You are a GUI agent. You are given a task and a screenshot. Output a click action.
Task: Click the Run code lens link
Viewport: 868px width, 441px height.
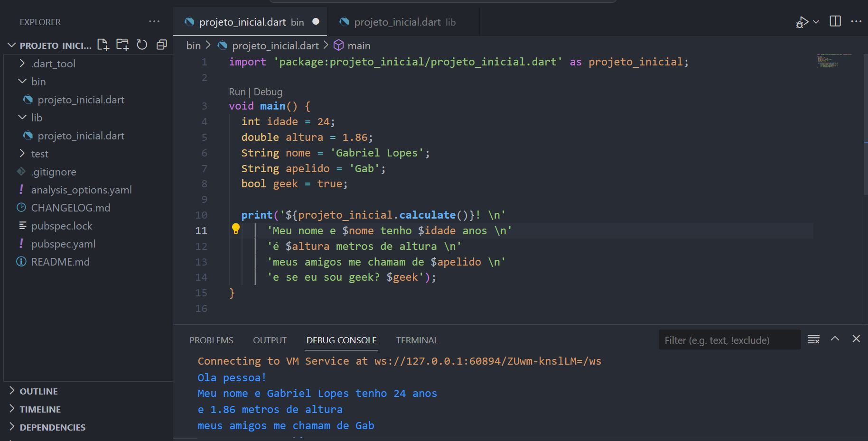point(237,92)
